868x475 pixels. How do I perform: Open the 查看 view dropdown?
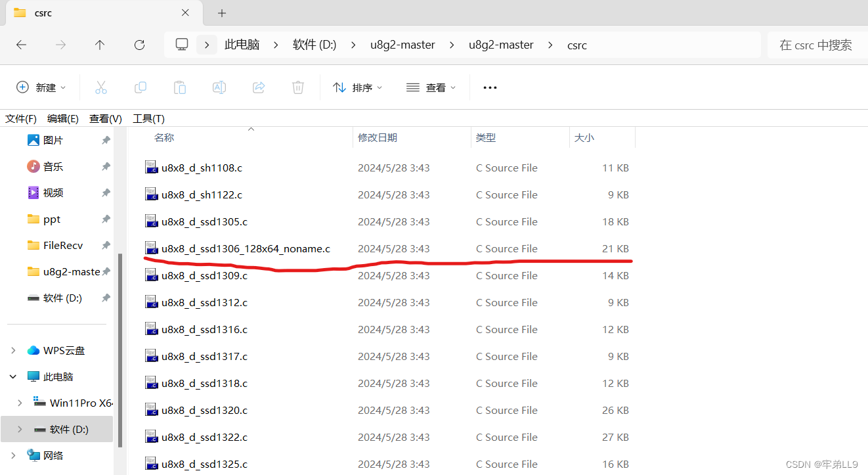click(x=431, y=87)
